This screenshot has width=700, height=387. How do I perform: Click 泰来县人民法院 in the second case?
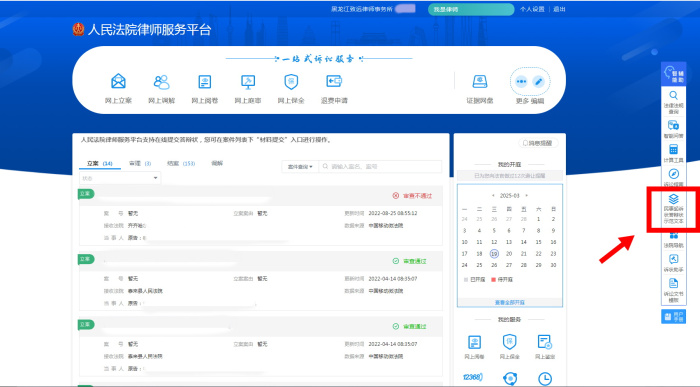(x=145, y=291)
